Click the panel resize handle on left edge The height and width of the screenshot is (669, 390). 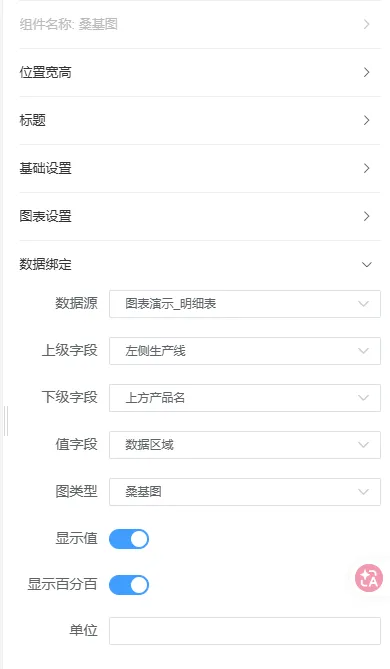tap(6, 421)
